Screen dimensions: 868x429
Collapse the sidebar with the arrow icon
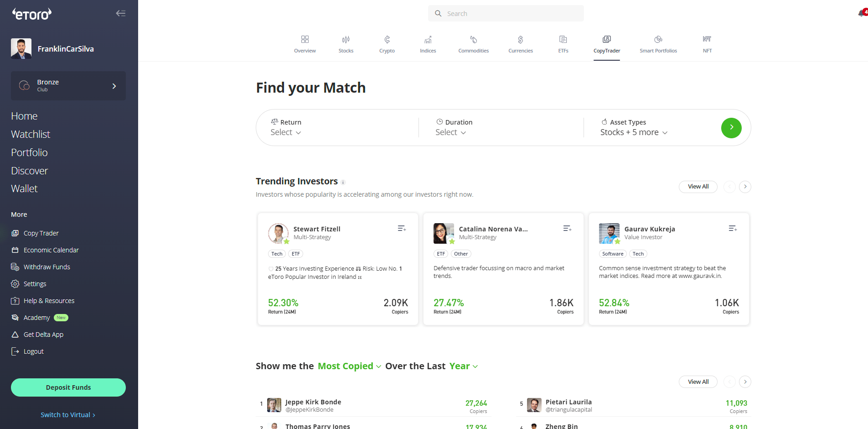(121, 13)
